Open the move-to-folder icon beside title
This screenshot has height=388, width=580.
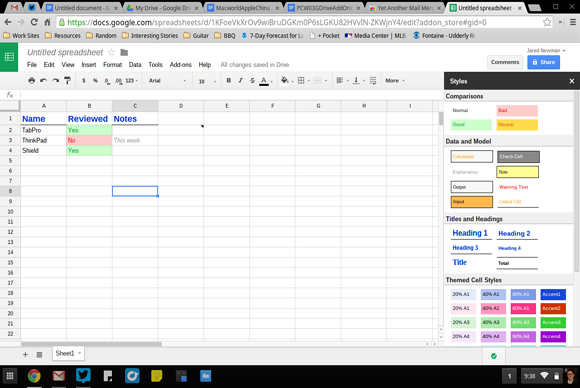(x=124, y=53)
